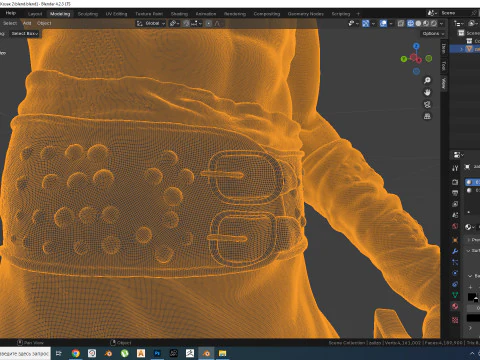The image size is (480, 360).
Task: Open the Material properties tab icon
Action: tap(455, 306)
